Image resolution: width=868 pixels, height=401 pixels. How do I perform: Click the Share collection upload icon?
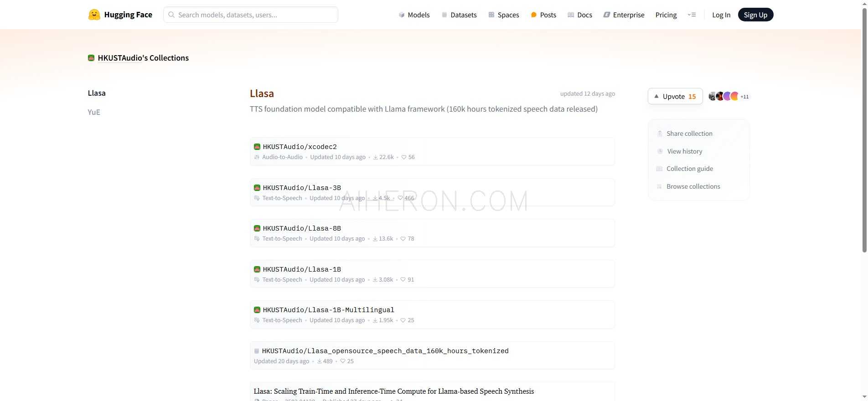click(x=660, y=134)
